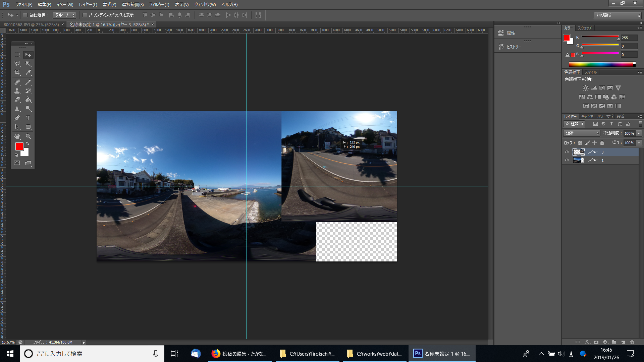Enable the 自動選択 checkbox
The image size is (644, 362).
pyautogui.click(x=25, y=15)
